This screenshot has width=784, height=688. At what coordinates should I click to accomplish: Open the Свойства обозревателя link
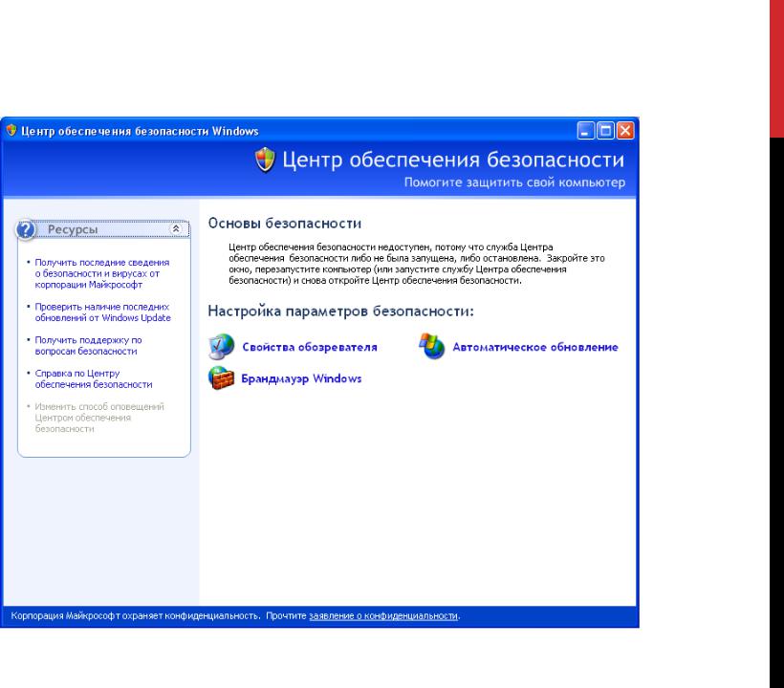(310, 347)
